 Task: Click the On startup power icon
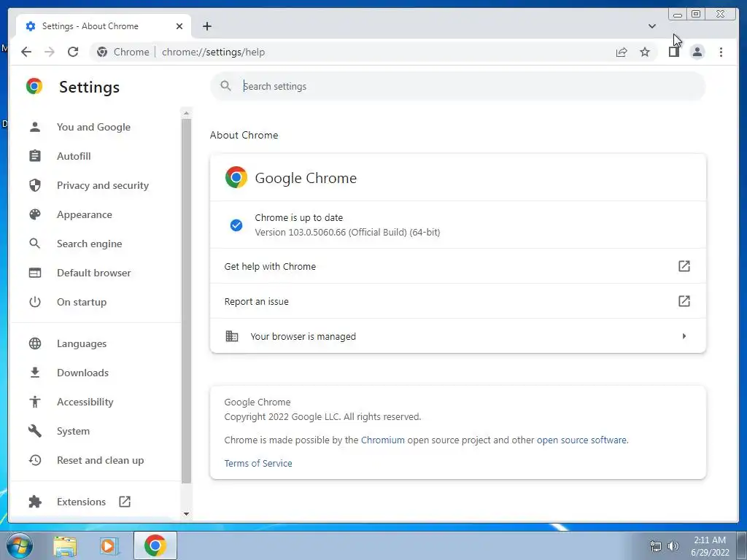pos(35,302)
